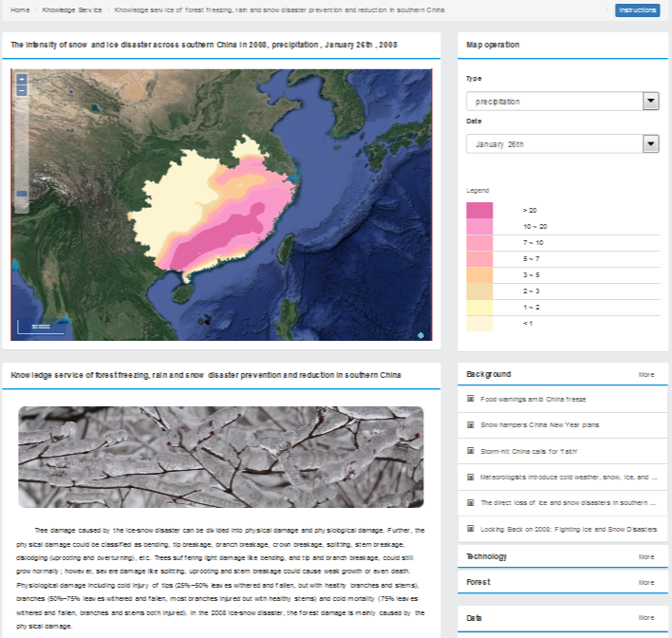The width and height of the screenshot is (672, 638).
Task: Open 'Food warnings amid China freeze' article
Action: pyautogui.click(x=532, y=399)
